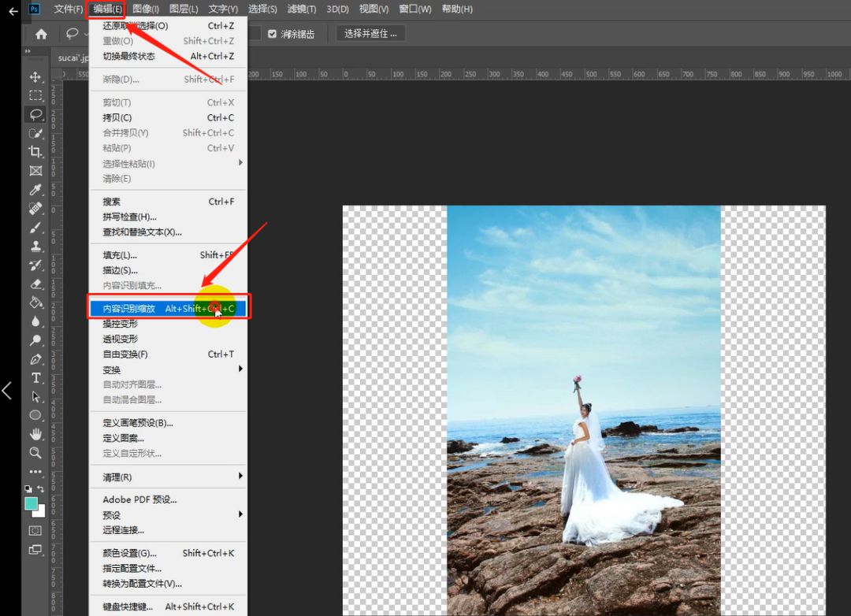Select the Blur tool
This screenshot has height=616, width=851.
35,322
